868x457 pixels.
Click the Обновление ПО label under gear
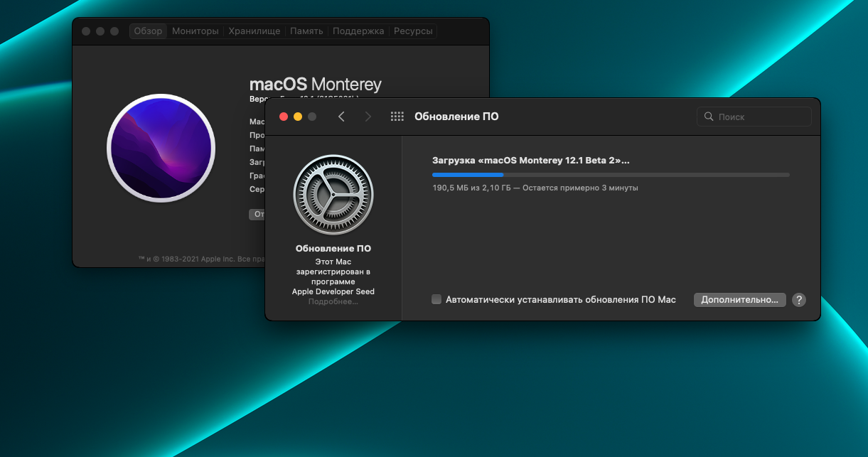coord(333,249)
